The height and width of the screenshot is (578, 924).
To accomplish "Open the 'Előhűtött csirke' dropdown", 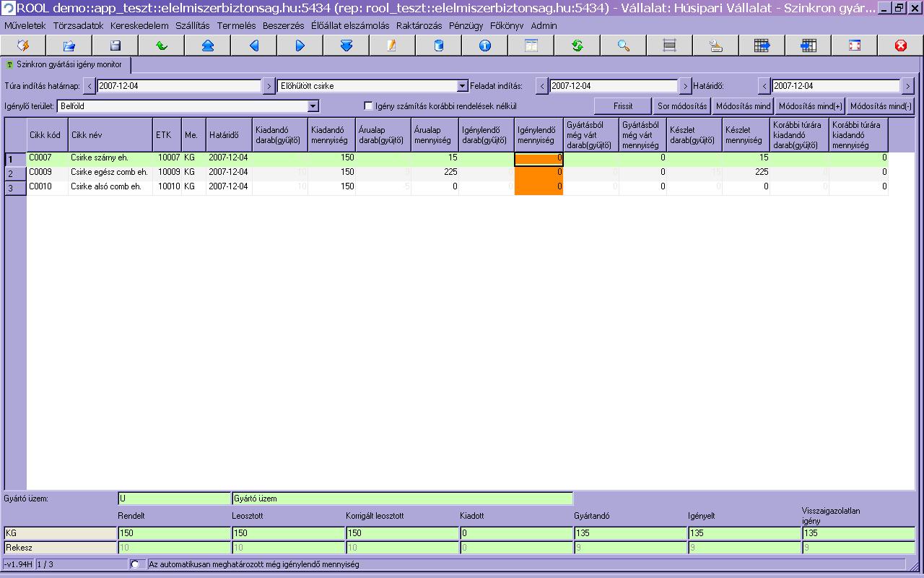I will tap(463, 86).
